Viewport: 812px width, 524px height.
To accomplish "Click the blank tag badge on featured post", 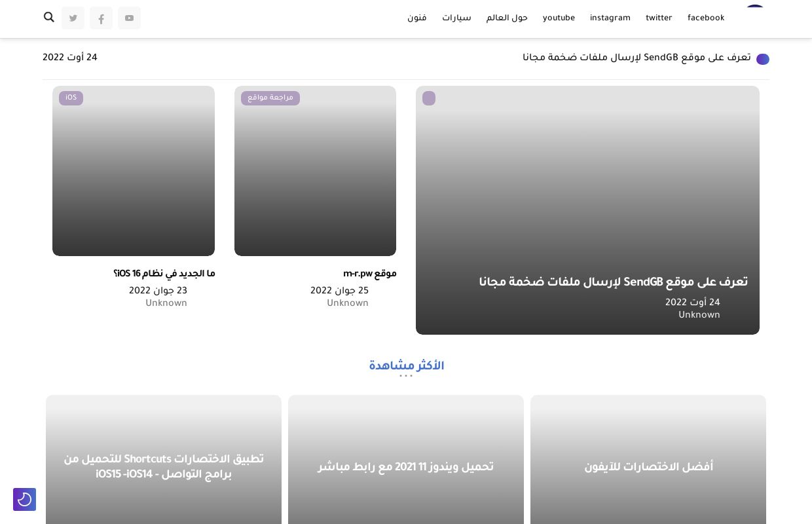I will point(429,98).
